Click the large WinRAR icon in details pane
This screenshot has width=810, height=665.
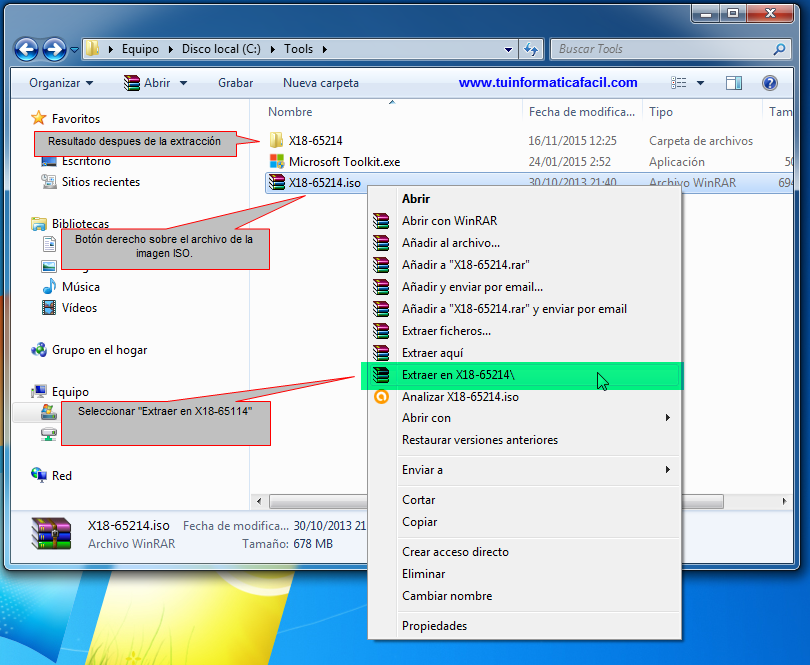pyautogui.click(x=51, y=533)
